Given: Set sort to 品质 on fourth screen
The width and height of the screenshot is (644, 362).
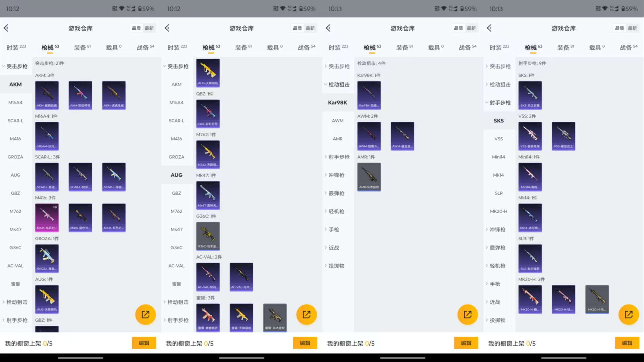Looking at the screenshot, I should point(619,28).
